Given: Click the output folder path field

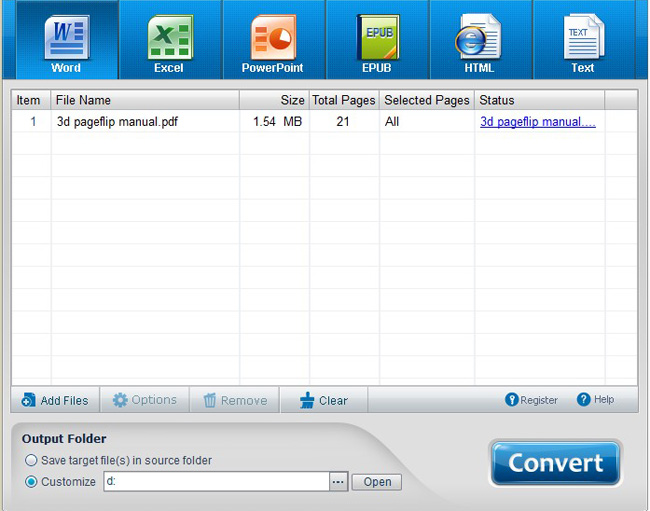Looking at the screenshot, I should 216,482.
